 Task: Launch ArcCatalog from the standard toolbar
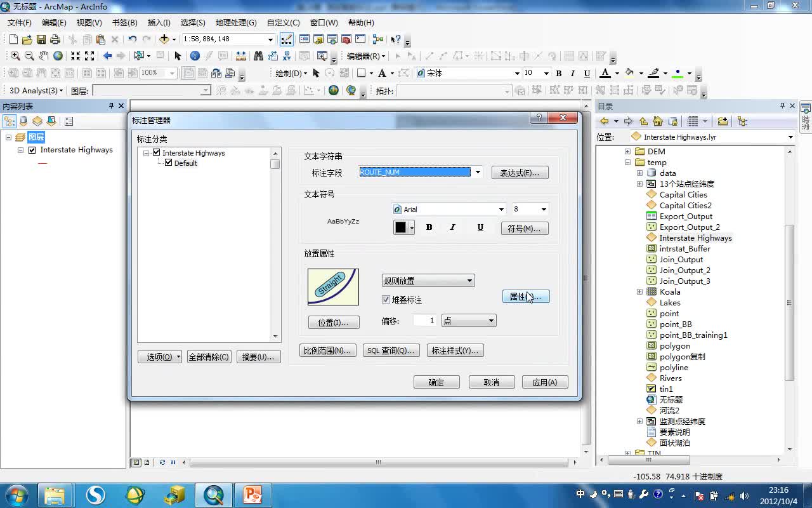(318, 39)
